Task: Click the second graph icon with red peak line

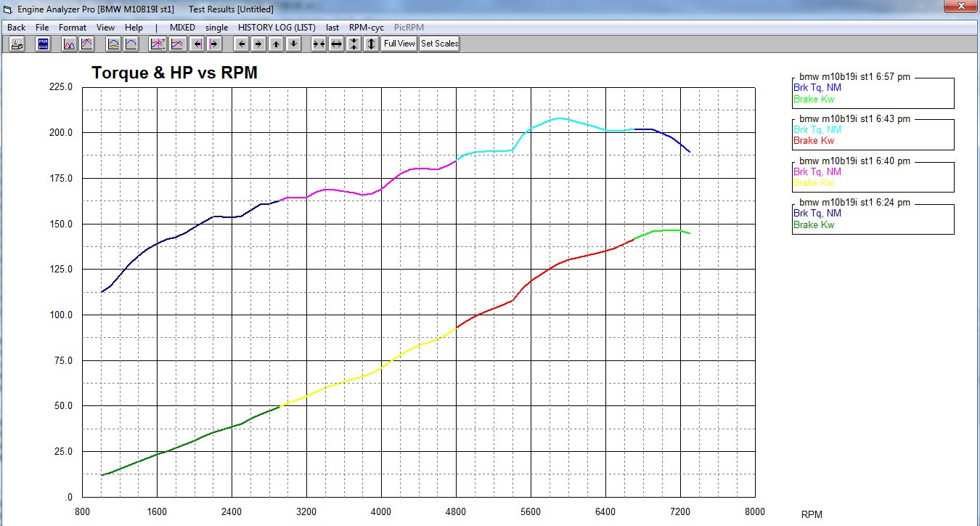Action: (x=86, y=44)
